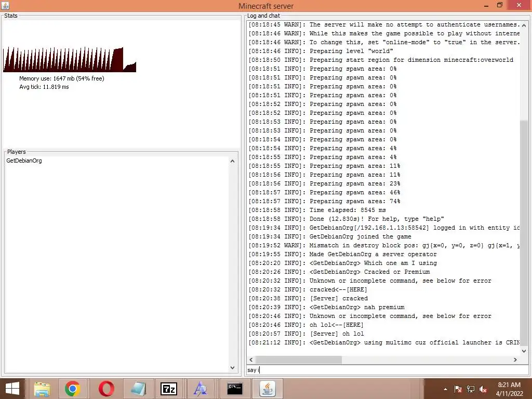Focus the command input field with 'say i'

[x=388, y=370]
